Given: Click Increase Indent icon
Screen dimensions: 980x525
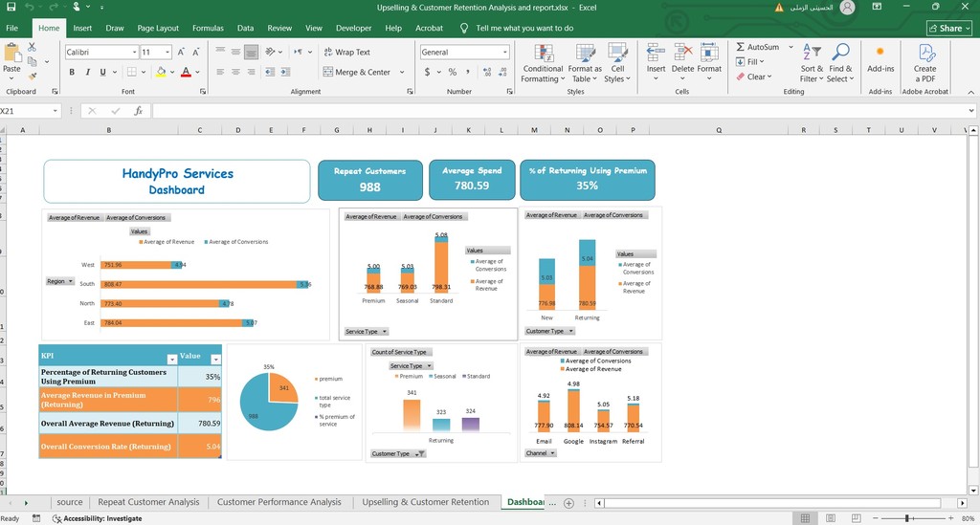Looking at the screenshot, I should click(285, 73).
